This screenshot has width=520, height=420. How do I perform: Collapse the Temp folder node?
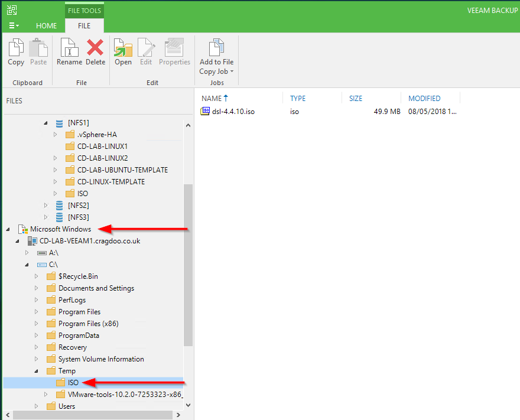pos(36,371)
